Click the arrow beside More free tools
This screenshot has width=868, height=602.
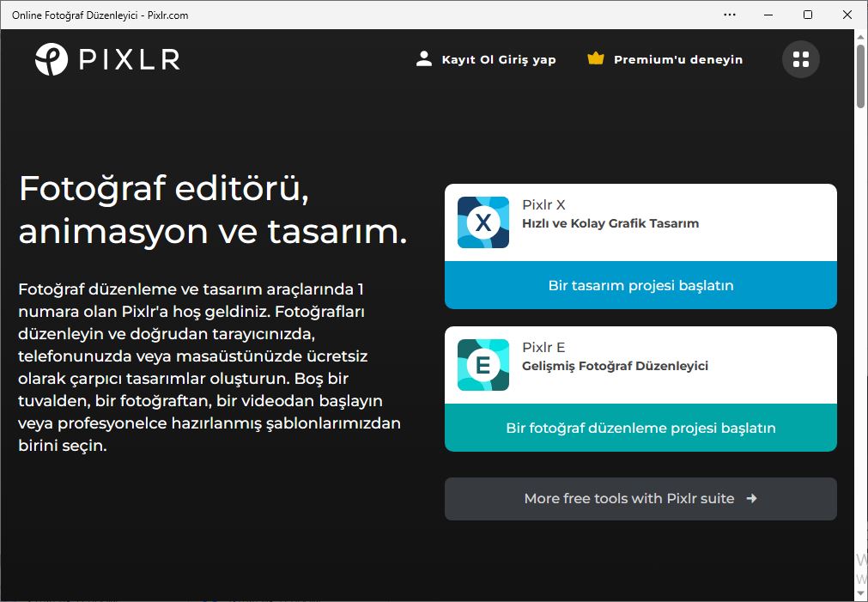pos(751,498)
